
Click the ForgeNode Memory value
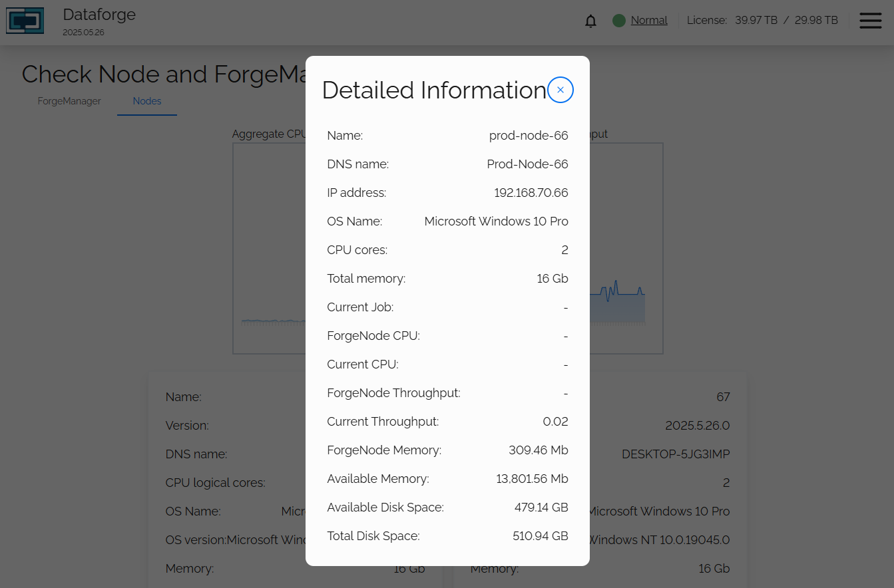tap(538, 450)
